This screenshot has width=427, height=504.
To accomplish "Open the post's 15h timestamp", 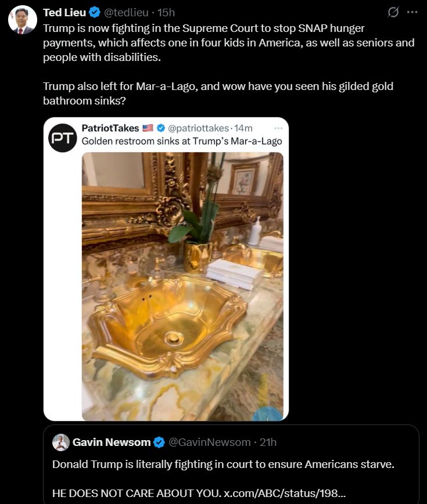I will [x=167, y=13].
